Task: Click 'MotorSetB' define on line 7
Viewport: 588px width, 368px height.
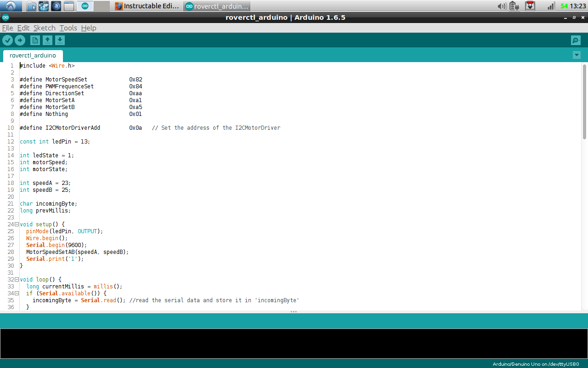Action: 60,107
